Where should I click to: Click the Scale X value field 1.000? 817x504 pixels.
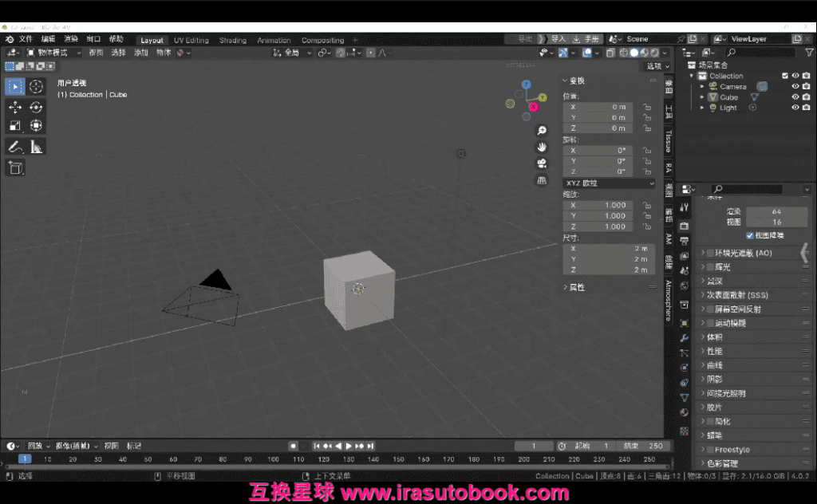click(598, 205)
